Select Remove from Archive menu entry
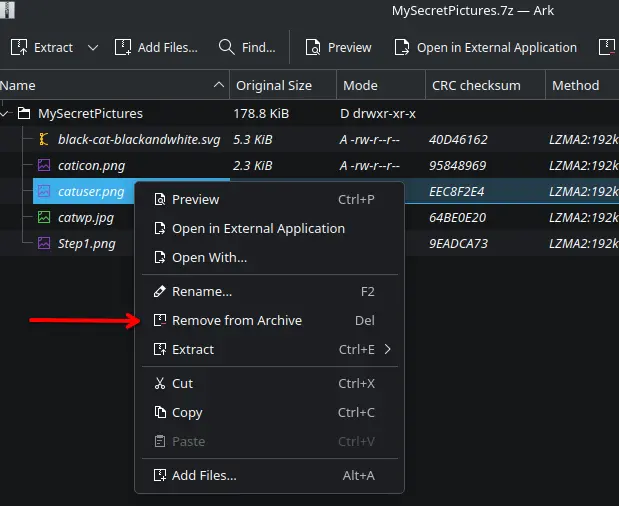Image resolution: width=619 pixels, height=506 pixels. pos(236,320)
